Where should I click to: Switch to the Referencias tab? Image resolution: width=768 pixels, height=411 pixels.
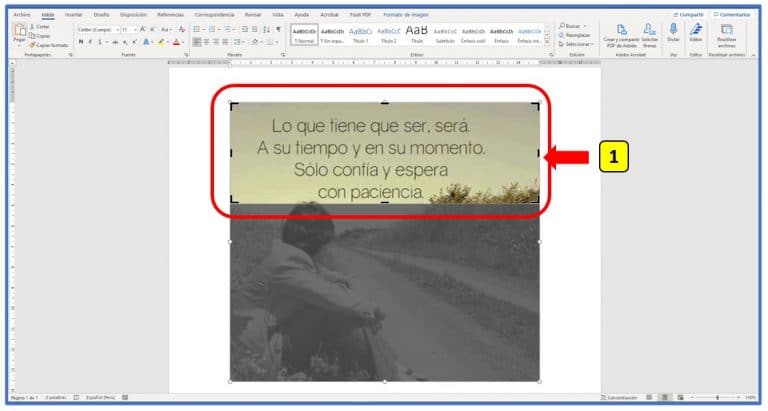(x=170, y=15)
